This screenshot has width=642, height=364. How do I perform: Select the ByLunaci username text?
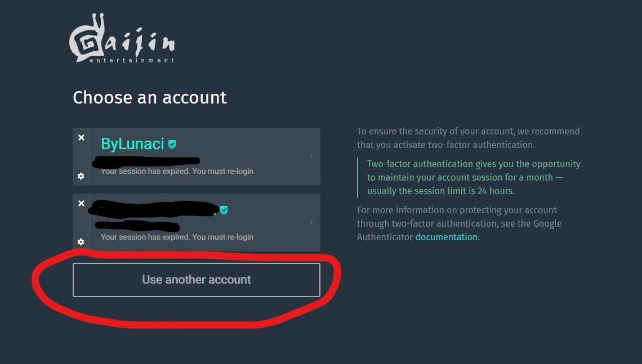click(x=132, y=144)
